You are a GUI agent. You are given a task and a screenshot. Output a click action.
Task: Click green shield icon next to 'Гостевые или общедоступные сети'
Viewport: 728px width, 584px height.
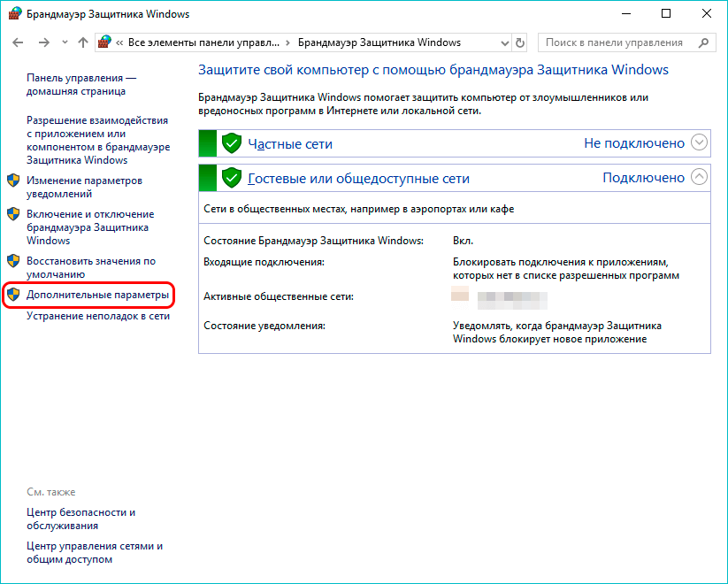pyautogui.click(x=231, y=178)
